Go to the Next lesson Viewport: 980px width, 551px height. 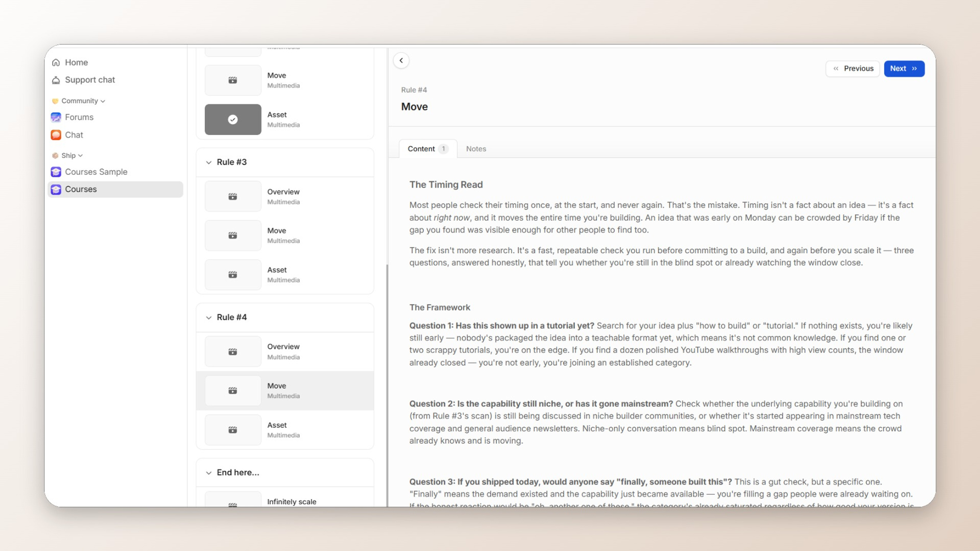click(x=904, y=68)
